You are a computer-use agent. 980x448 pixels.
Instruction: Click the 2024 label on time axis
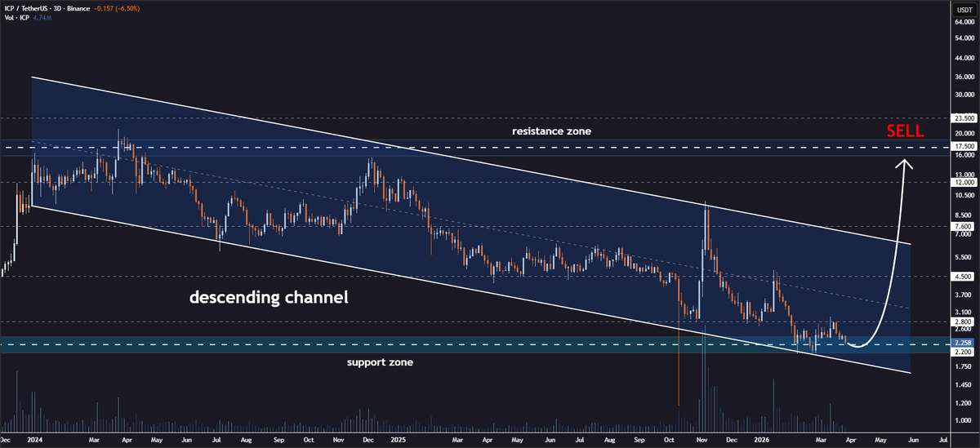click(x=35, y=439)
